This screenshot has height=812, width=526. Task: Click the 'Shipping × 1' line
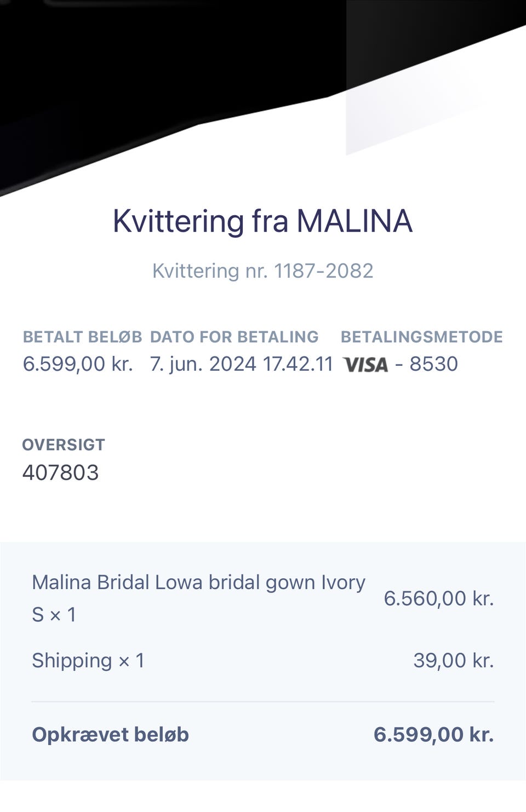(x=88, y=661)
